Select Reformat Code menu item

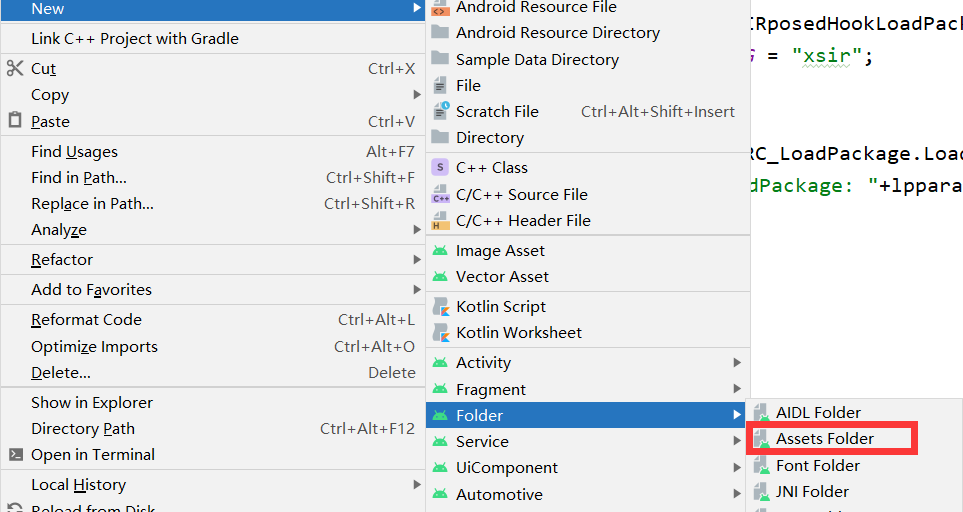pyautogui.click(x=86, y=319)
